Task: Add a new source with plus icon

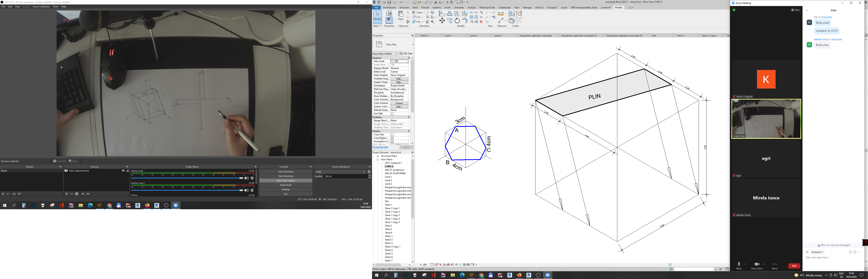Action: click(x=66, y=194)
